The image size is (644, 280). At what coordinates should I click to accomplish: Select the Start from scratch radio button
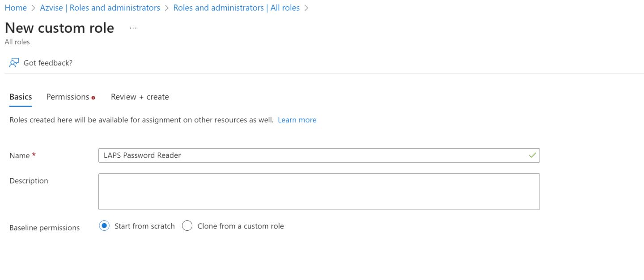[104, 226]
